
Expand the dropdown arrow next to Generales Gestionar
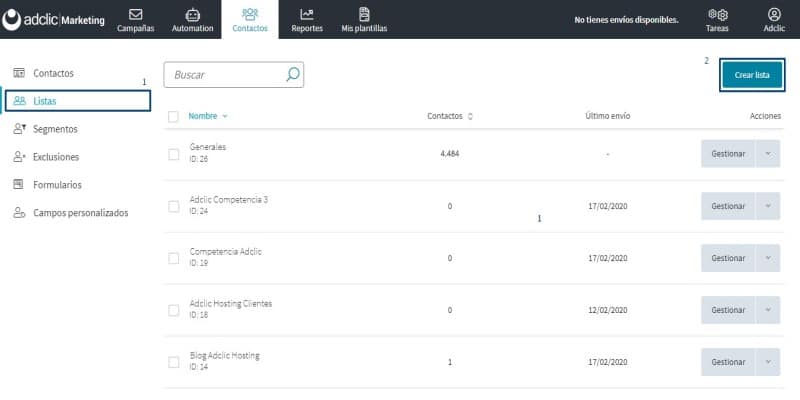pos(768,154)
